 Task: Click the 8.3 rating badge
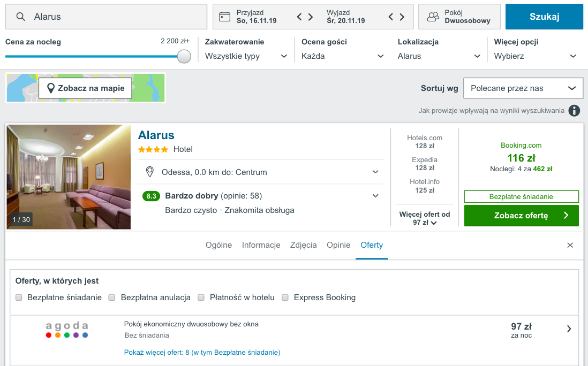tap(151, 196)
